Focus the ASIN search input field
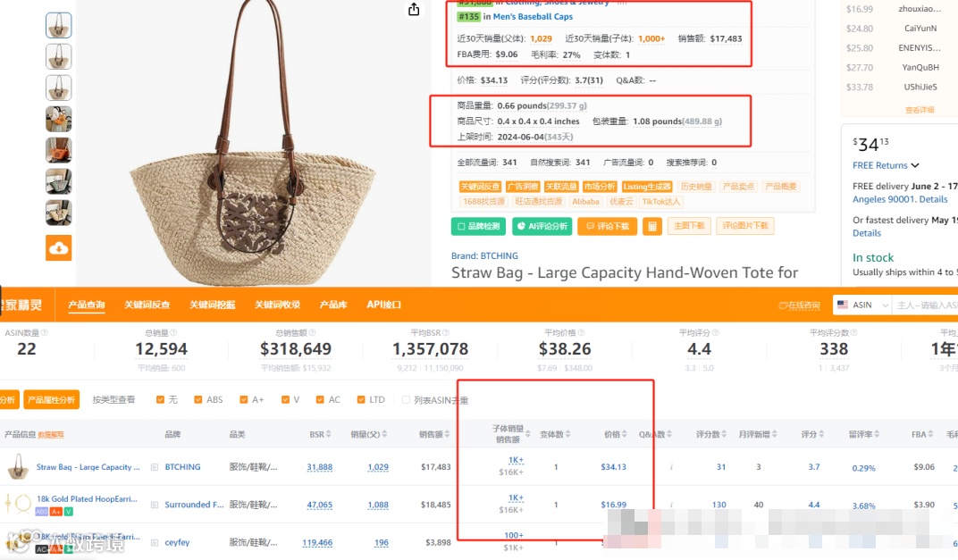958x560 pixels. pos(925,305)
